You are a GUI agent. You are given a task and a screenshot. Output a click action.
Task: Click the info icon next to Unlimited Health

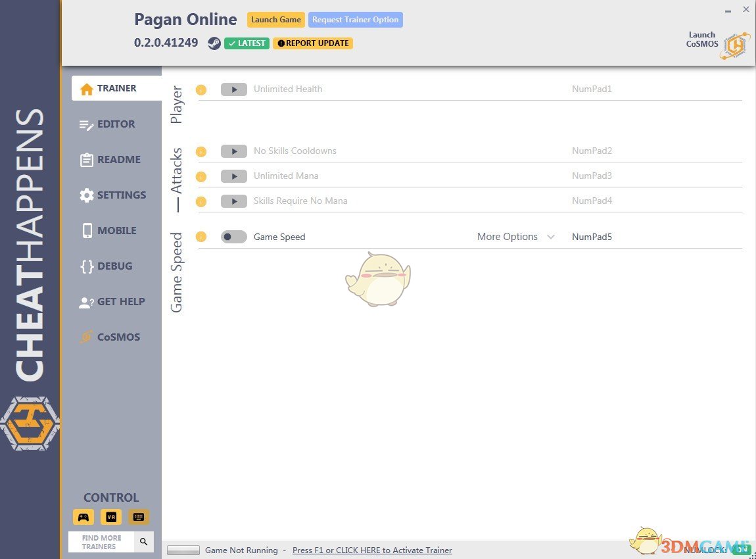pos(201,89)
